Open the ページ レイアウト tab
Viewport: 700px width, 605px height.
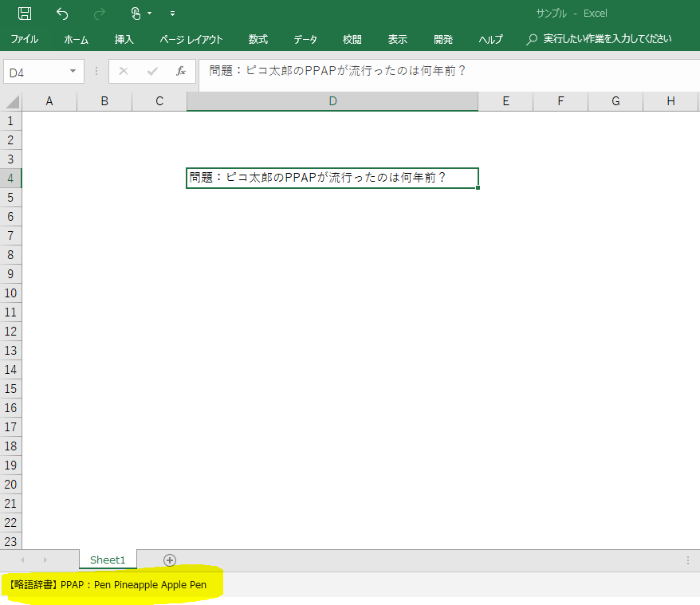tap(191, 39)
